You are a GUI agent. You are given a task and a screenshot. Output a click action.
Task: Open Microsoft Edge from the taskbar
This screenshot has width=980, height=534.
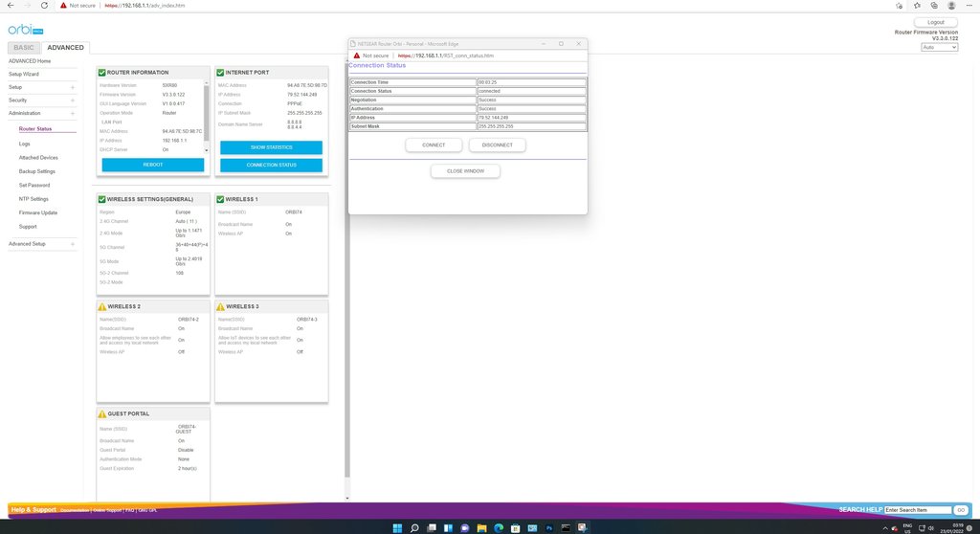click(499, 527)
